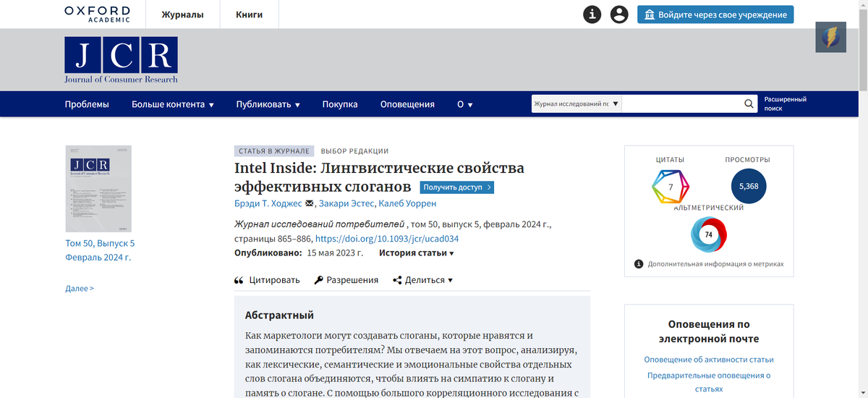Open author Брэди Т. Ходжес link
This screenshot has height=398, width=868.
tap(268, 203)
